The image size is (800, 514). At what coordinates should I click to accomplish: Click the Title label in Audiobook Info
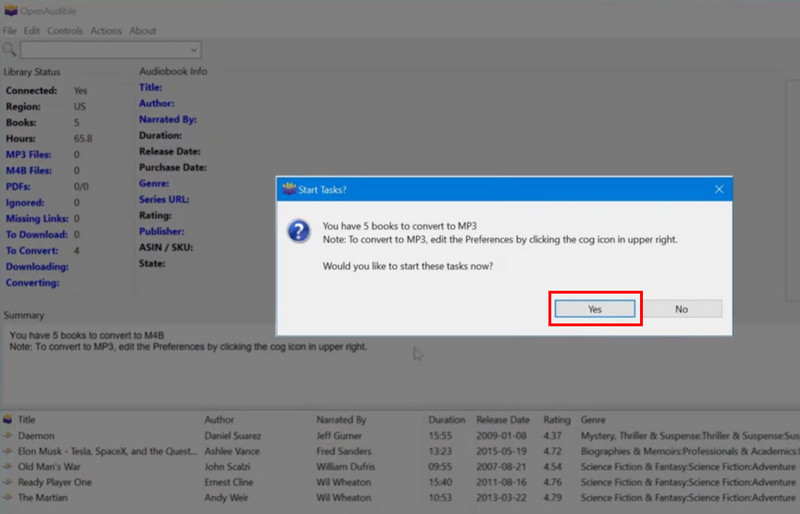[x=151, y=87]
